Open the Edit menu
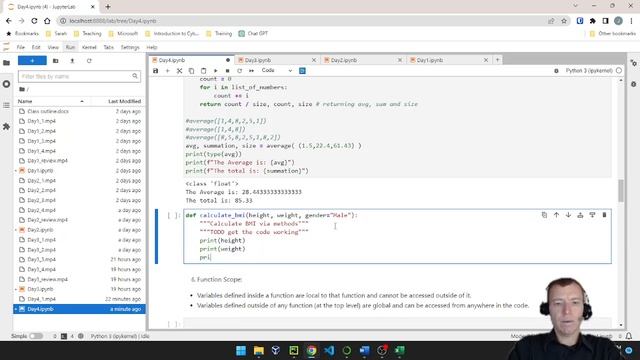The width and height of the screenshot is (640, 360). pyautogui.click(x=36, y=47)
